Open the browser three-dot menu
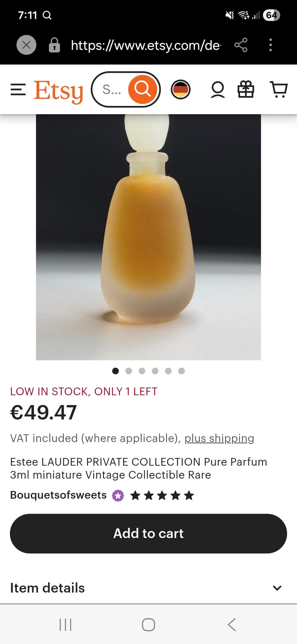Screen dimensions: 297x644 point(271,45)
